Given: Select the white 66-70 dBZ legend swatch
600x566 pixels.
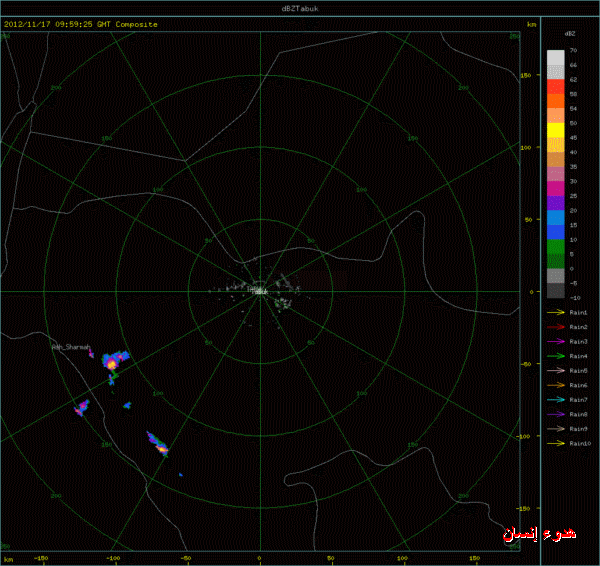Looking at the screenshot, I should click(556, 57).
